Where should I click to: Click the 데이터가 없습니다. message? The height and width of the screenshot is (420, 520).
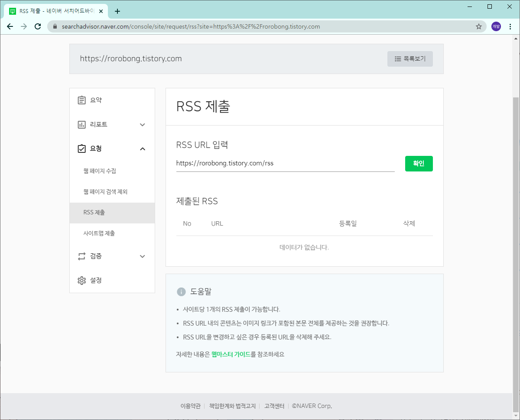click(304, 248)
